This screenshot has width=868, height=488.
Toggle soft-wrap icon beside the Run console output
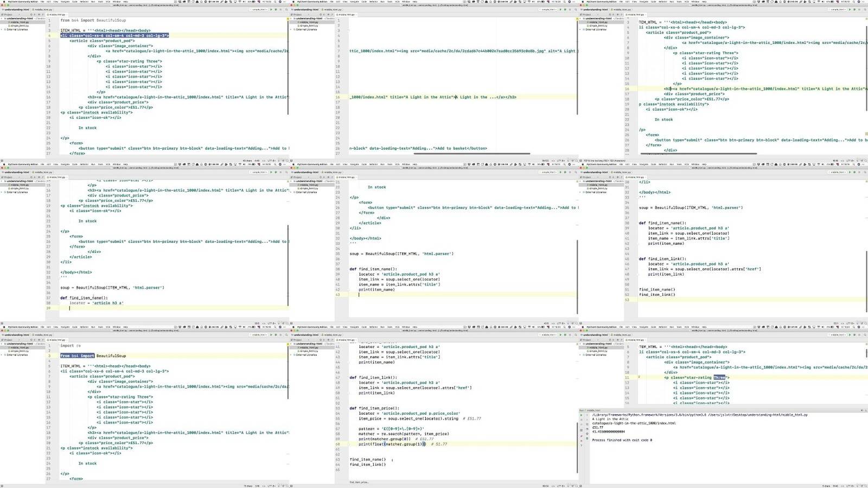586,424
